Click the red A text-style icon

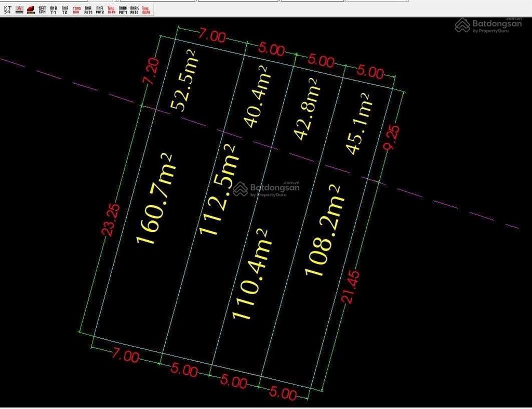click(19, 8)
